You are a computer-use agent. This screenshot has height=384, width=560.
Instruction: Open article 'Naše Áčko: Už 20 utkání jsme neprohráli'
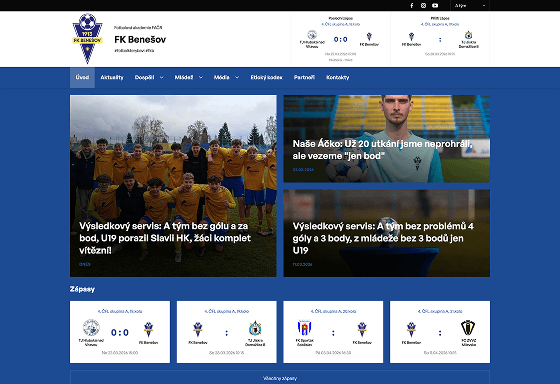(382, 150)
